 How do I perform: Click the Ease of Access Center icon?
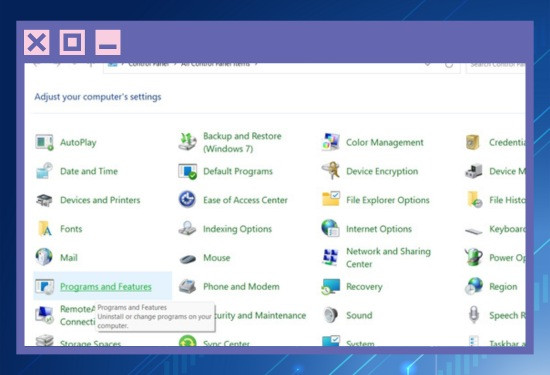[187, 199]
